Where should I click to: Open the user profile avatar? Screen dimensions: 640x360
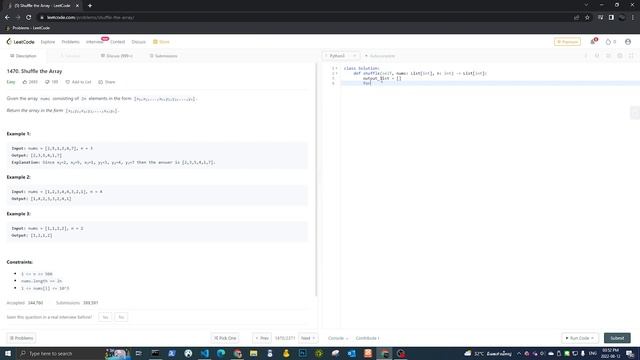(628, 42)
